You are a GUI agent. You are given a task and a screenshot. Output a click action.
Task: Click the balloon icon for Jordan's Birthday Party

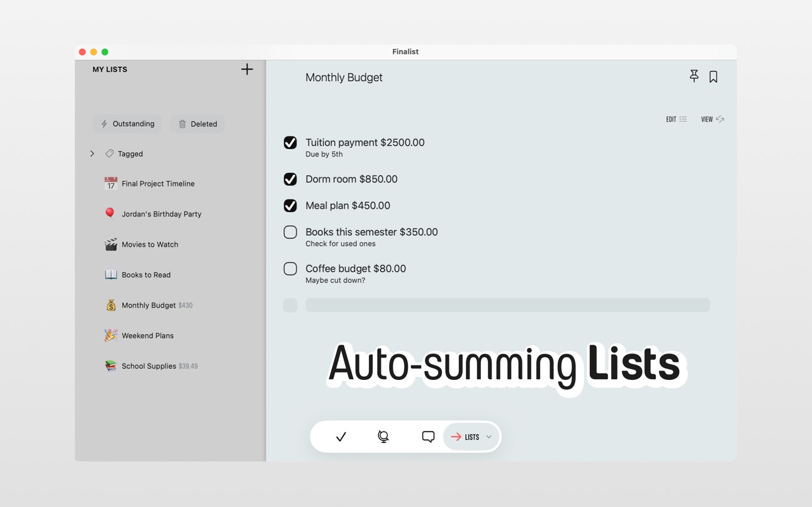[110, 213]
